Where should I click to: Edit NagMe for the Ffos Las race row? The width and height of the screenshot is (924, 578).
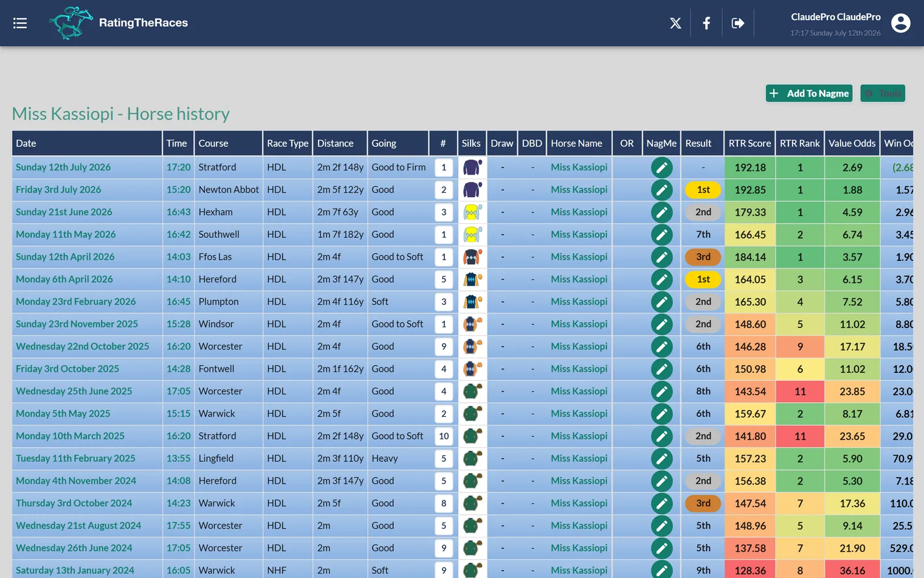[661, 257]
